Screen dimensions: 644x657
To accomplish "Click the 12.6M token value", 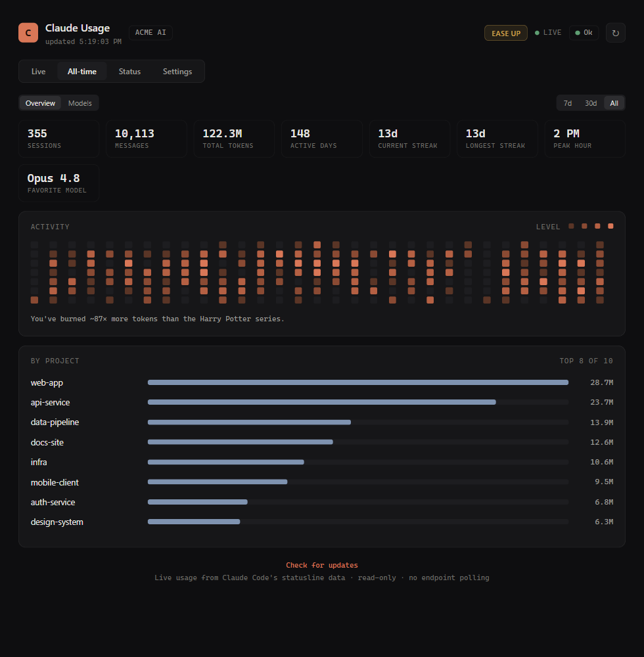I will (x=602, y=442).
